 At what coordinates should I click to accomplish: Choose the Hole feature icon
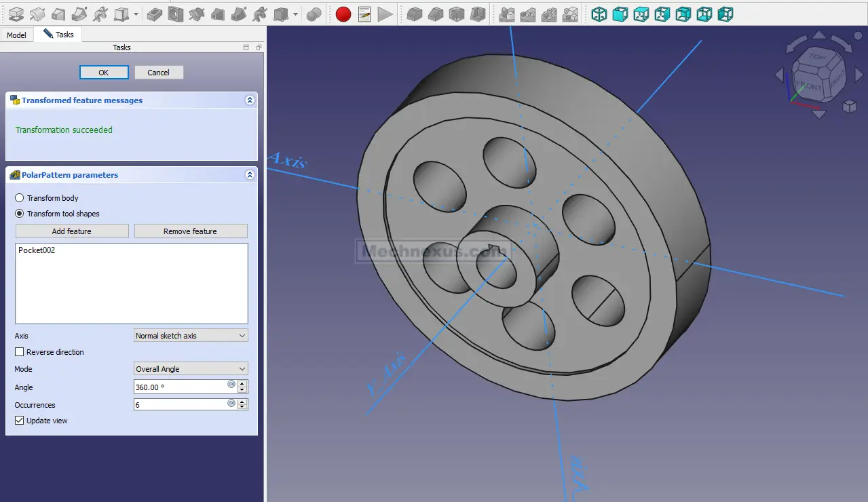point(176,14)
